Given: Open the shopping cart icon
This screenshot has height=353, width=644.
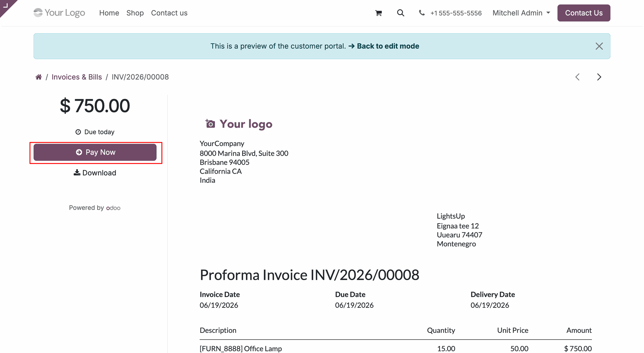Looking at the screenshot, I should tap(378, 13).
